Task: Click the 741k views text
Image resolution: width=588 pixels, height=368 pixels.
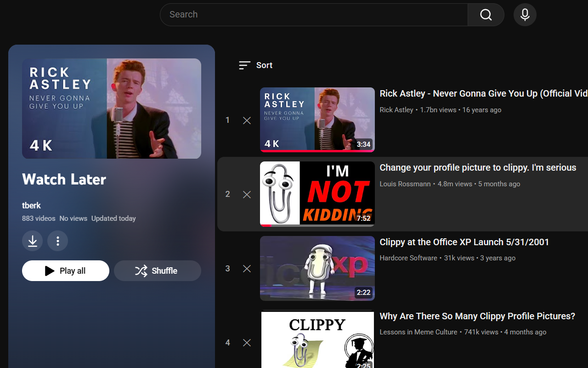Action: (x=481, y=332)
